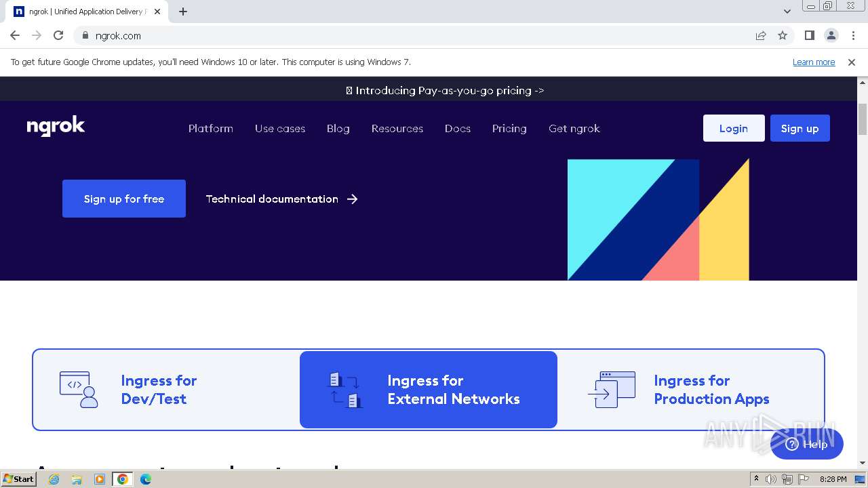Open the Docs link

458,128
